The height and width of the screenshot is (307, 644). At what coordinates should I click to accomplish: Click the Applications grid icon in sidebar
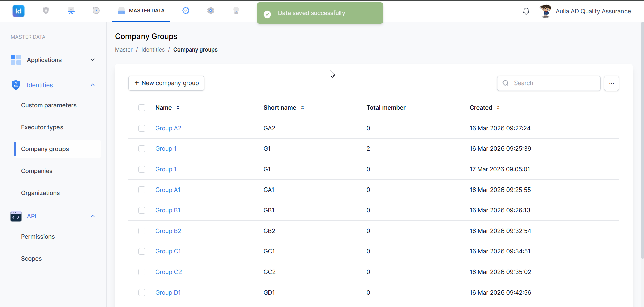point(16,60)
